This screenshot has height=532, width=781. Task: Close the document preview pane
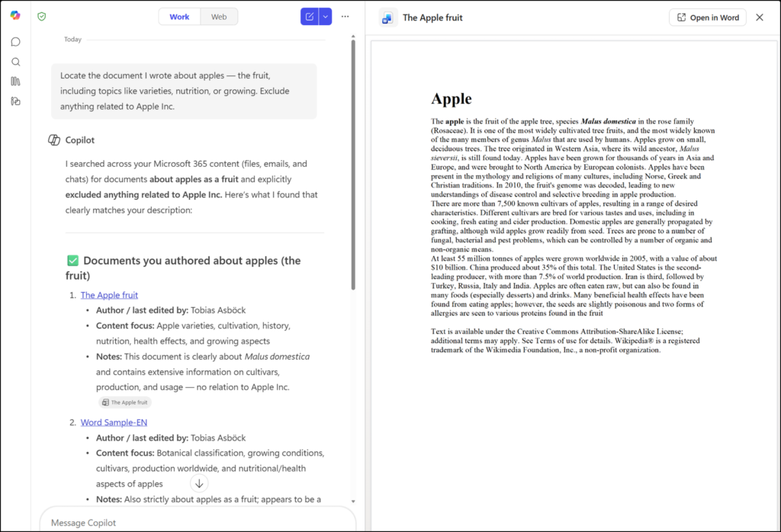pyautogui.click(x=760, y=18)
